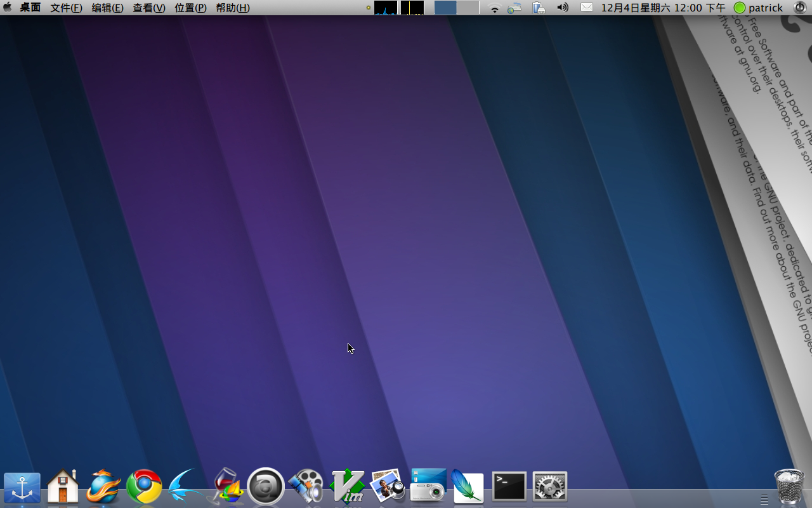Switch to the second gray workspace

[468, 8]
